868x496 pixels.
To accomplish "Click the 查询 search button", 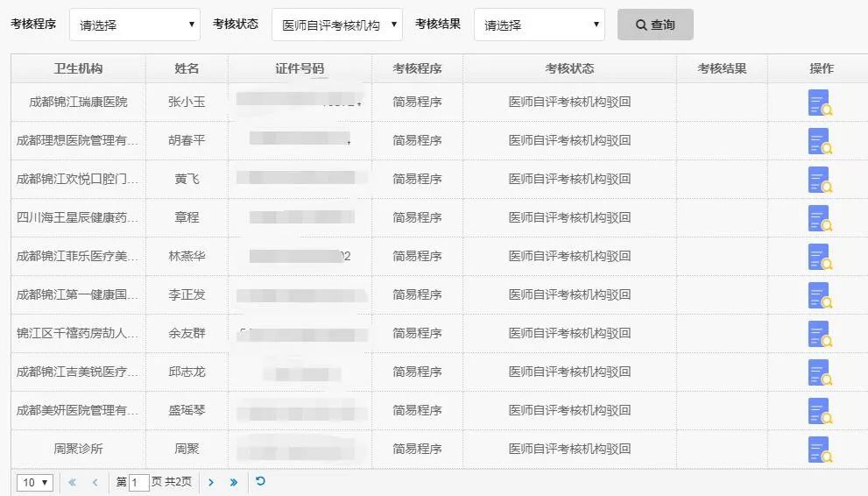I will 655,25.
